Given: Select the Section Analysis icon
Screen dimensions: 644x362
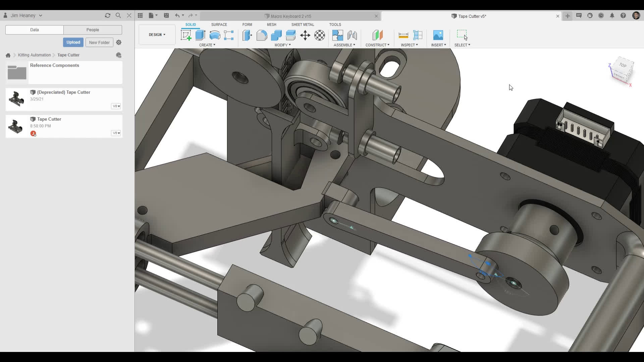Looking at the screenshot, I should coord(418,35).
